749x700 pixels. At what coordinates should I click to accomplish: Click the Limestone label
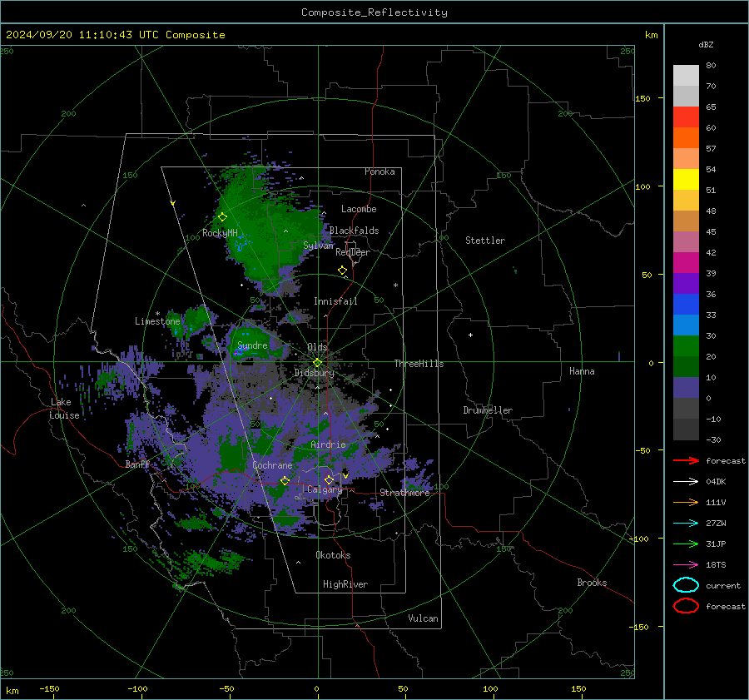point(157,321)
